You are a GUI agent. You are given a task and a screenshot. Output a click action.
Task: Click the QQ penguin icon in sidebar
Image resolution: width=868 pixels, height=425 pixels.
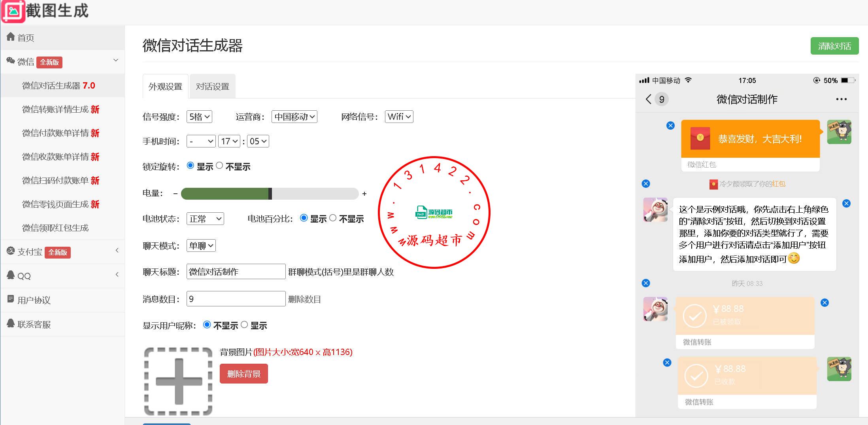click(x=11, y=275)
